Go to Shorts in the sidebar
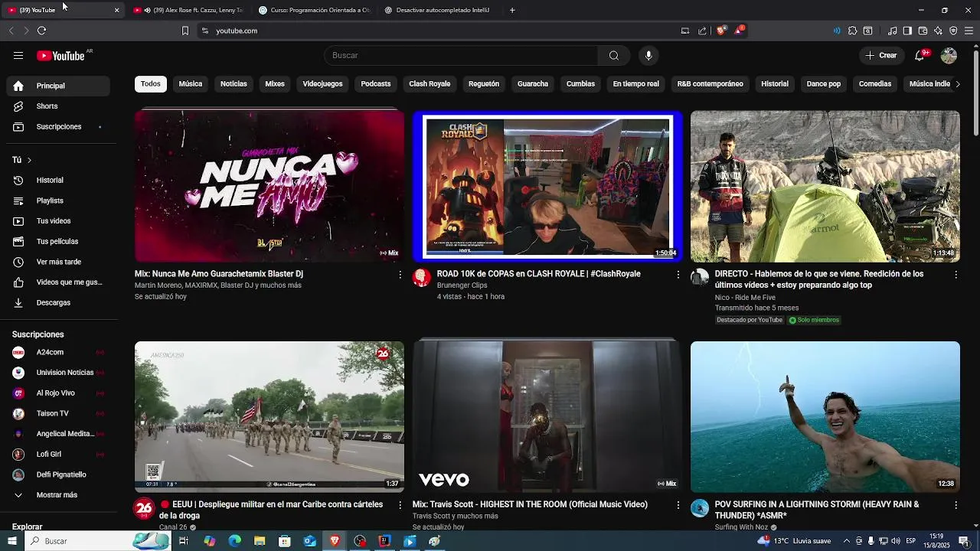Image resolution: width=980 pixels, height=551 pixels. click(58, 106)
